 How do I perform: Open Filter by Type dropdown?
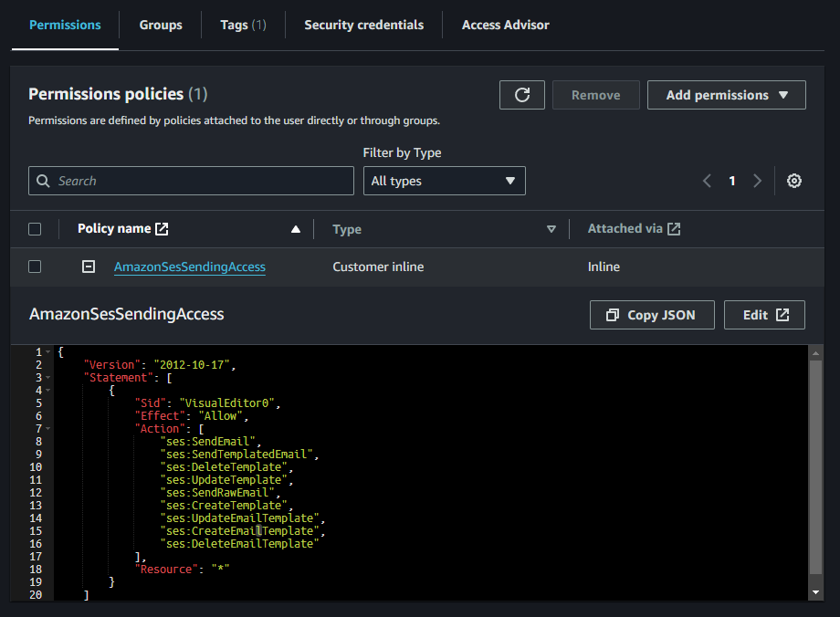tap(444, 181)
